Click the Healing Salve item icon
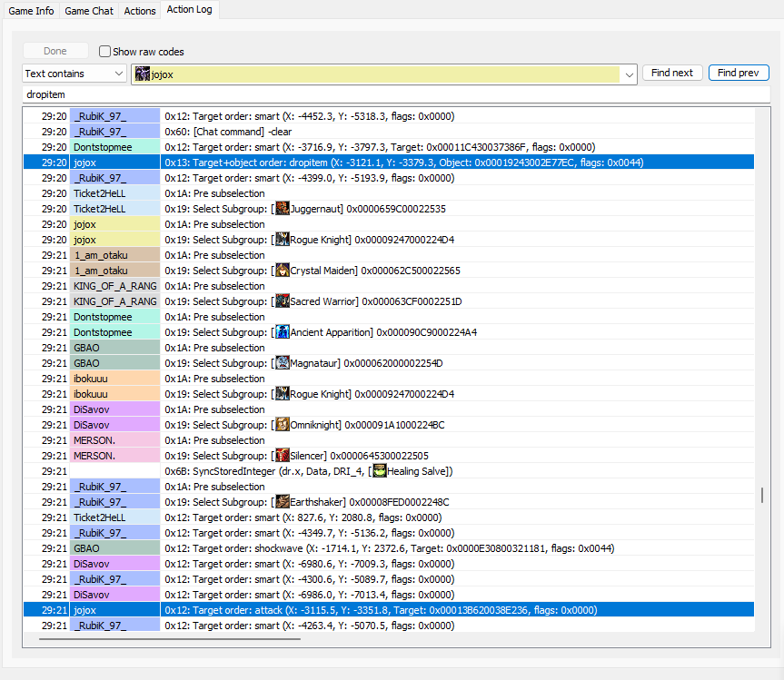 tap(380, 470)
